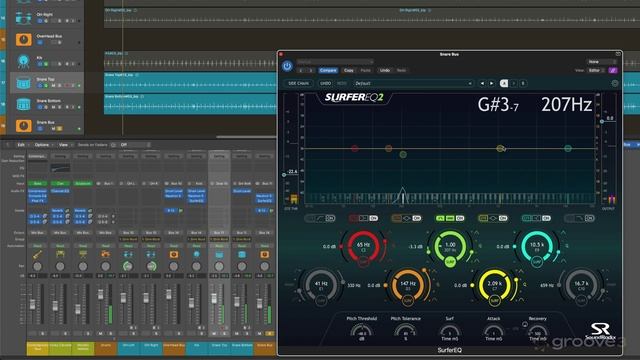Image resolution: width=640 pixels, height=360 pixels.
Task: Toggle ON switch for the orange band
Action: click(x=417, y=218)
